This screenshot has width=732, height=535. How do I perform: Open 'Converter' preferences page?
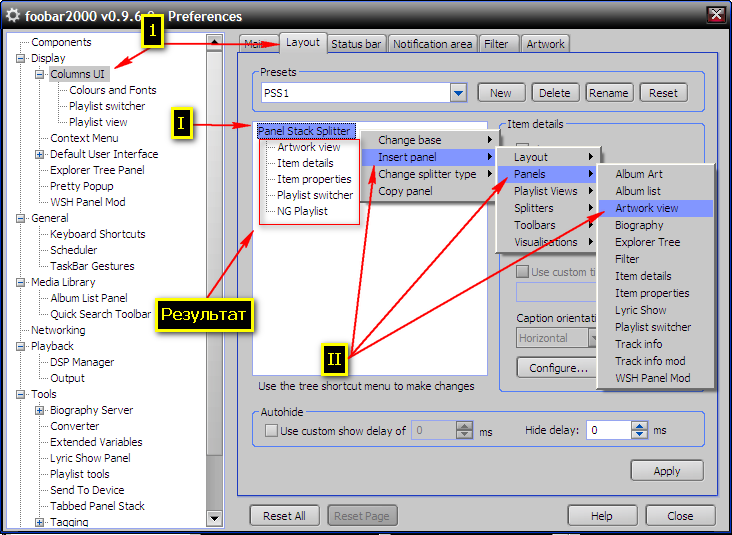point(75,426)
